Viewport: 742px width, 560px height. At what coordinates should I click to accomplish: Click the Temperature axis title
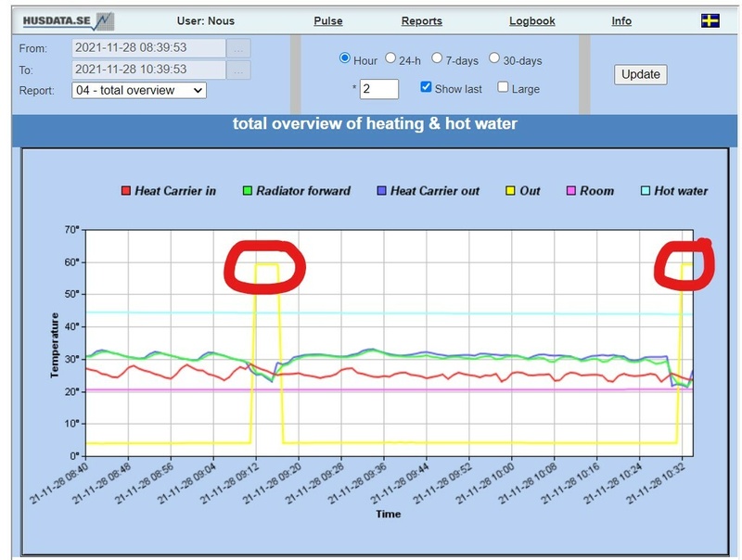pos(55,345)
